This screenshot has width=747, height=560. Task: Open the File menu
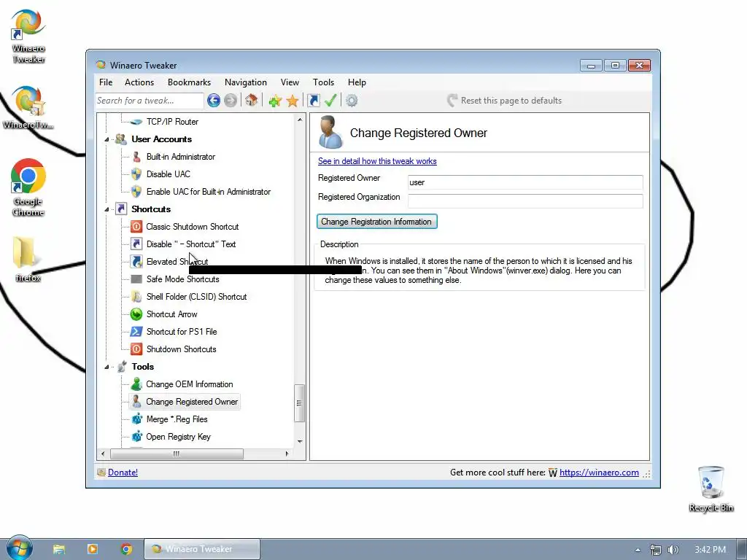[106, 82]
